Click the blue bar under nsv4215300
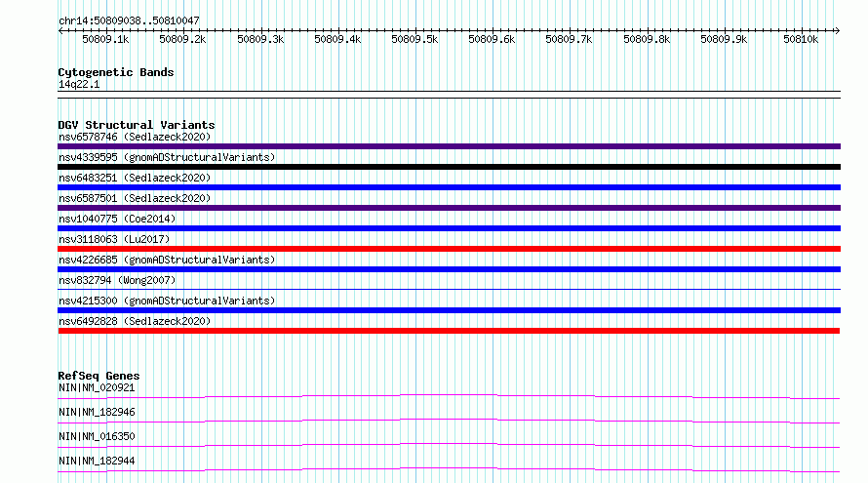 (449, 310)
